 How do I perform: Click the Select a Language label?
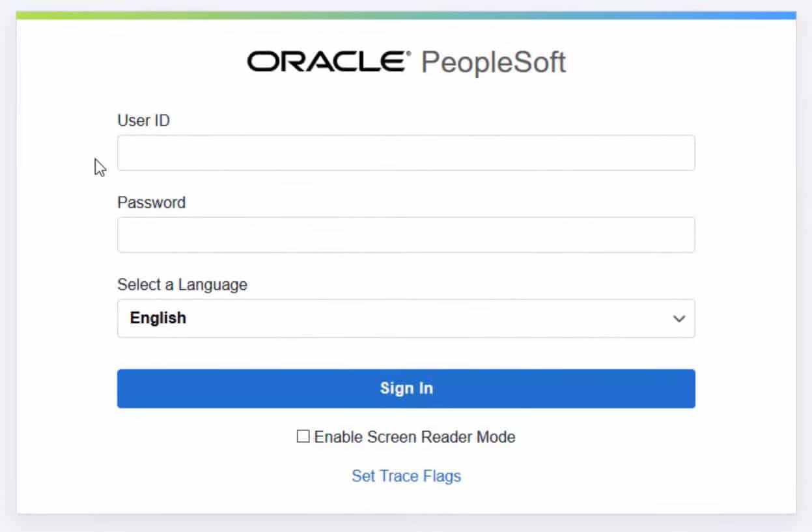(x=182, y=285)
